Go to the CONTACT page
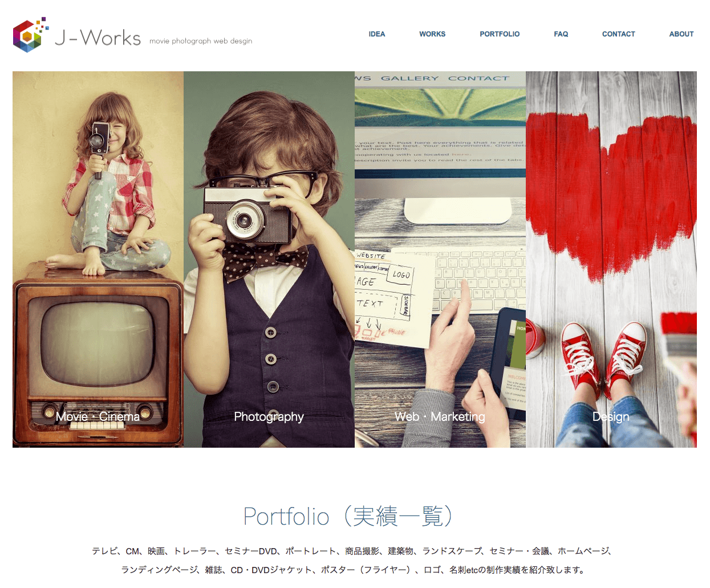 pos(619,34)
